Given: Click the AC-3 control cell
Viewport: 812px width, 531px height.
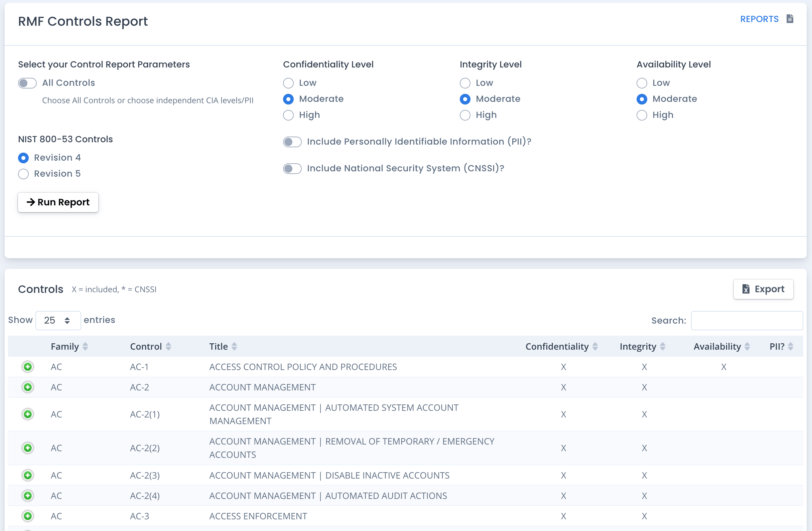Looking at the screenshot, I should point(140,516).
